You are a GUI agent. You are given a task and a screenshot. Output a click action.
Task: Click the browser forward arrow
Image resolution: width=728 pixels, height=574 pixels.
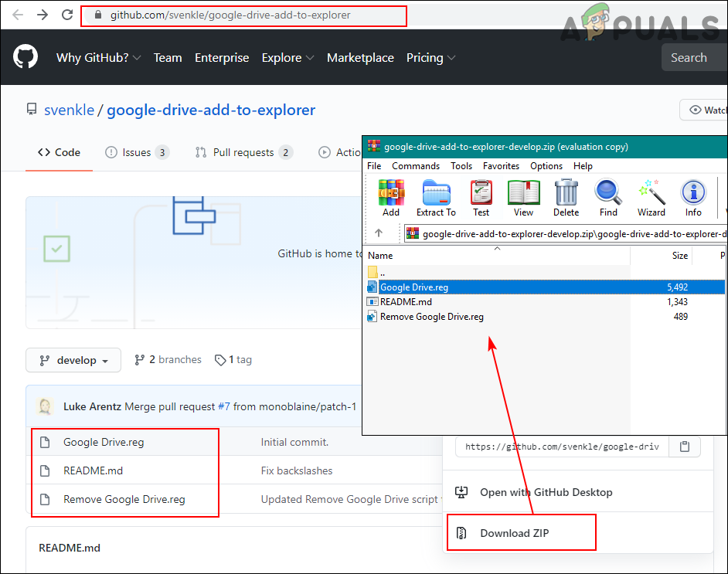point(43,15)
